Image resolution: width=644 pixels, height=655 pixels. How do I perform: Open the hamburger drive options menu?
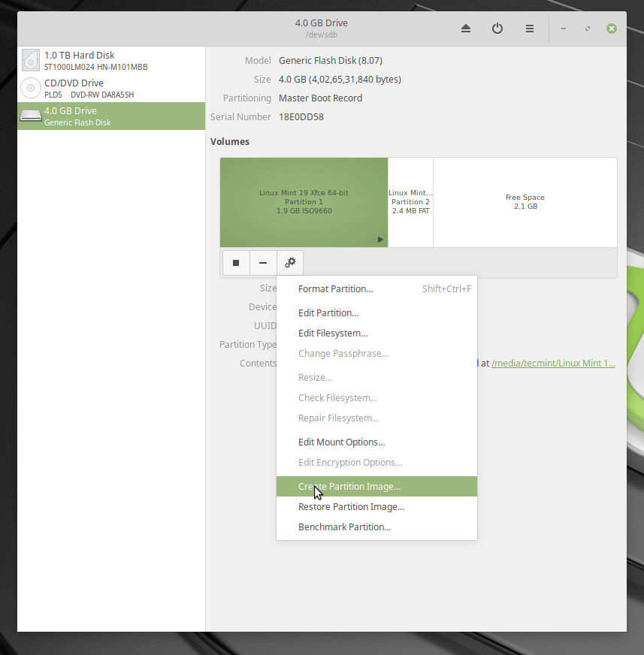click(x=529, y=29)
